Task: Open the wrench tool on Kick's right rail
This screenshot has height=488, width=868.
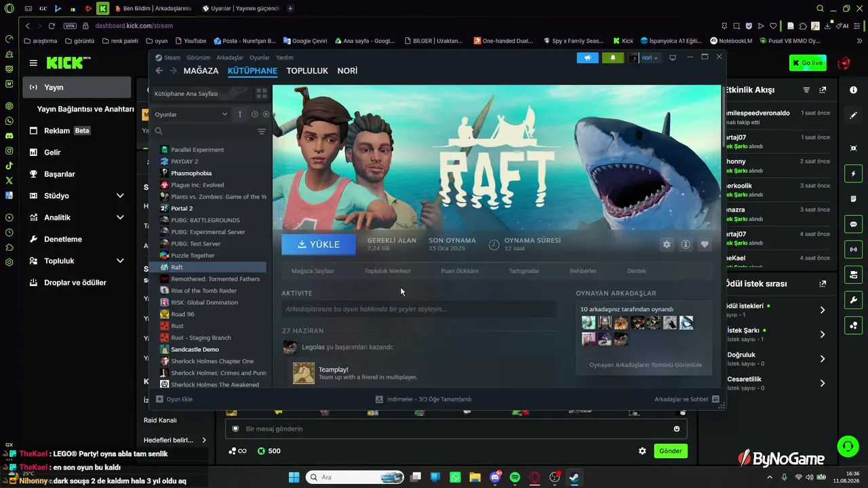Action: [x=853, y=300]
